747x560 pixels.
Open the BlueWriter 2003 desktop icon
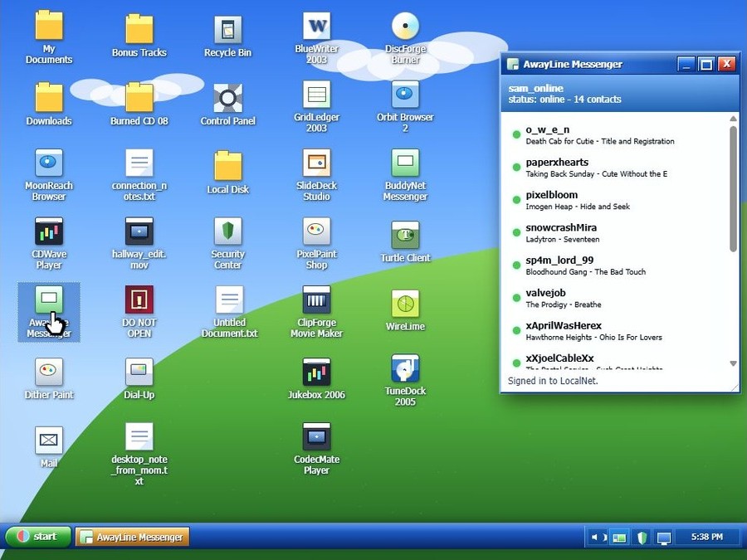tap(317, 38)
